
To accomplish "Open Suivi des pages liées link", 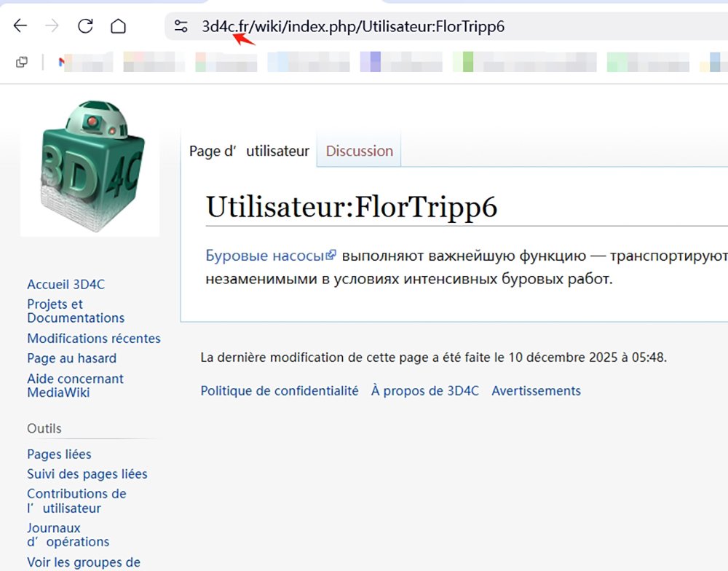I will click(87, 474).
